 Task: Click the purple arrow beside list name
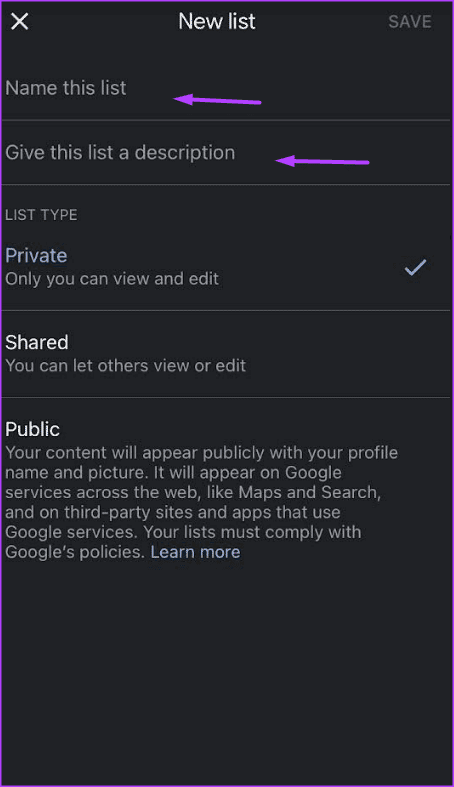(x=217, y=100)
